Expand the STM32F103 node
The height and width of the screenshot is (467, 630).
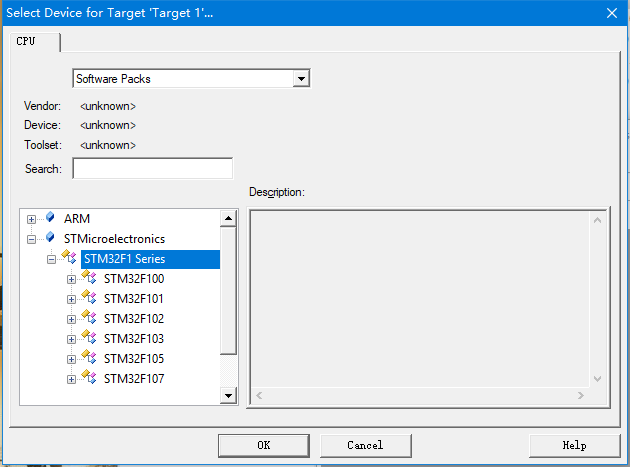pos(72,340)
